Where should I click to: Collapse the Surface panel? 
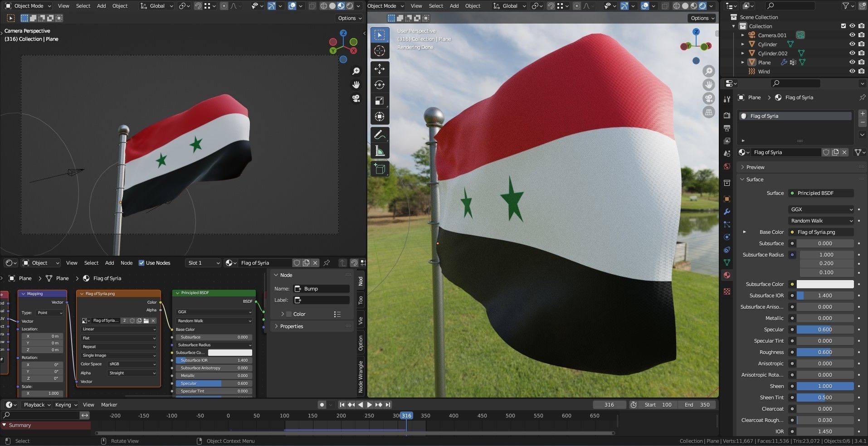click(755, 179)
